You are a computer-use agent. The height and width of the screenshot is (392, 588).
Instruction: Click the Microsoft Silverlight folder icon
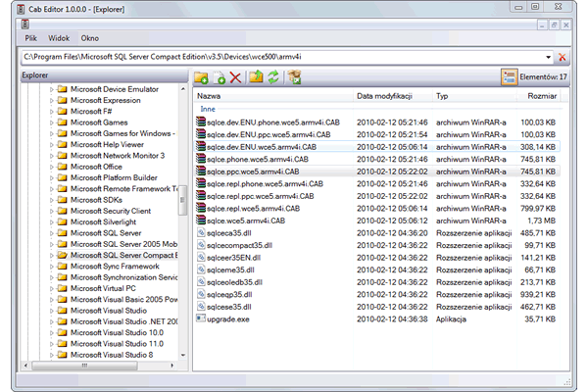click(x=63, y=221)
